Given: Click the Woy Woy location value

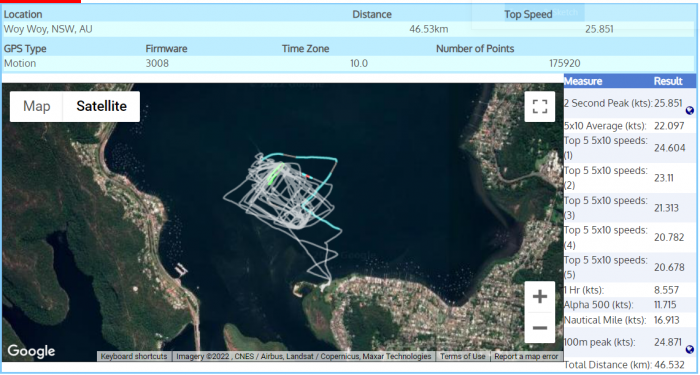Looking at the screenshot, I should (x=48, y=29).
